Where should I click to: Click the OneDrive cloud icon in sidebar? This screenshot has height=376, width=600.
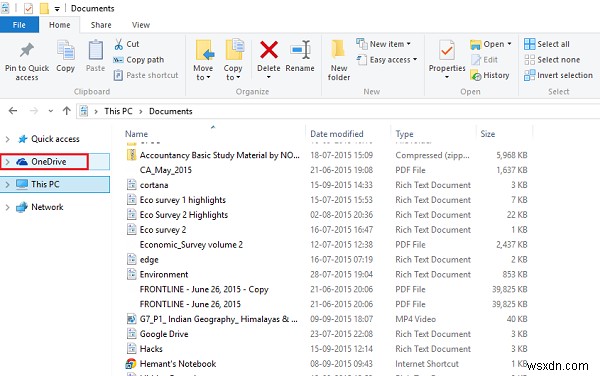(x=22, y=162)
